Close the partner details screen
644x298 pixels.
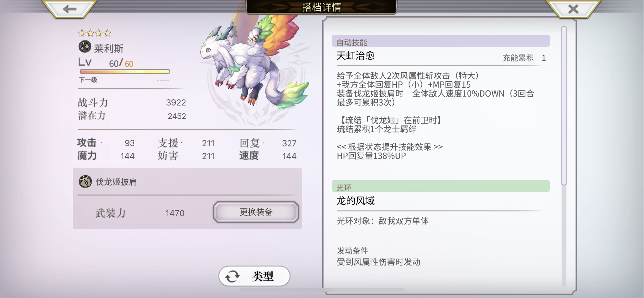[573, 9]
